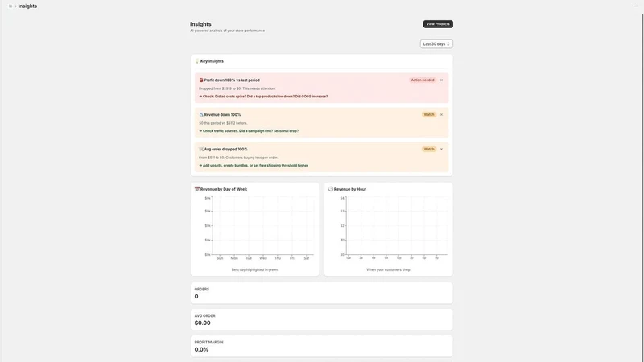Click the Insights breadcrumb title
644x362 pixels.
click(27, 6)
